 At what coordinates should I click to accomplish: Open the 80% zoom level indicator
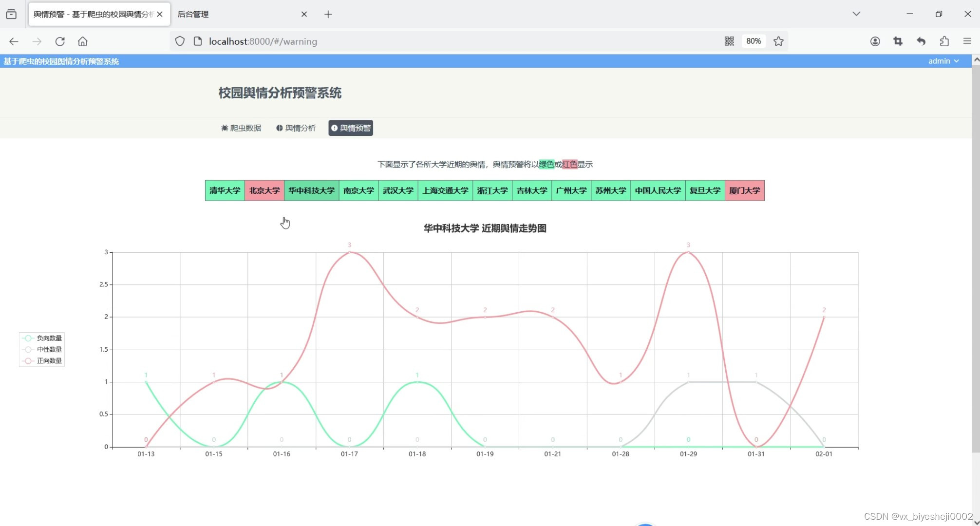(753, 41)
